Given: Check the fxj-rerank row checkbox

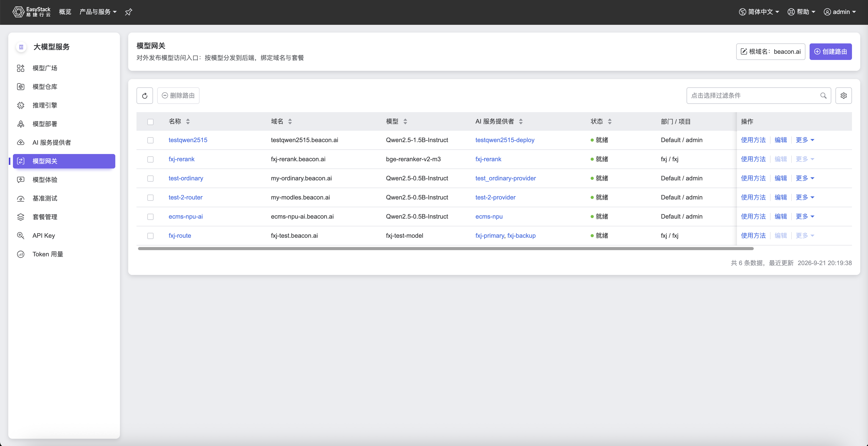Looking at the screenshot, I should pyautogui.click(x=150, y=159).
